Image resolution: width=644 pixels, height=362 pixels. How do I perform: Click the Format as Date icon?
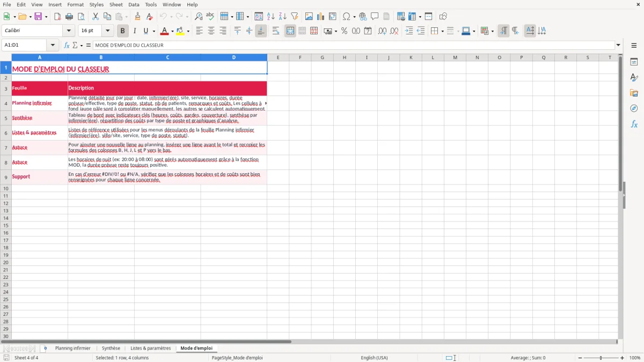tap(368, 31)
